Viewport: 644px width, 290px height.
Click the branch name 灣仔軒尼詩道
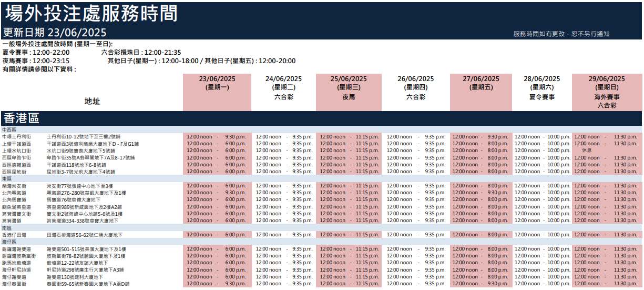(16, 269)
